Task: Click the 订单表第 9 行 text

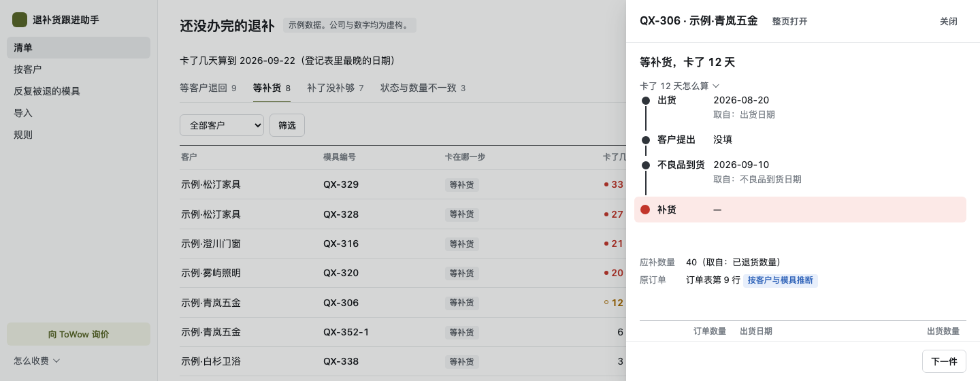Action: click(x=713, y=280)
